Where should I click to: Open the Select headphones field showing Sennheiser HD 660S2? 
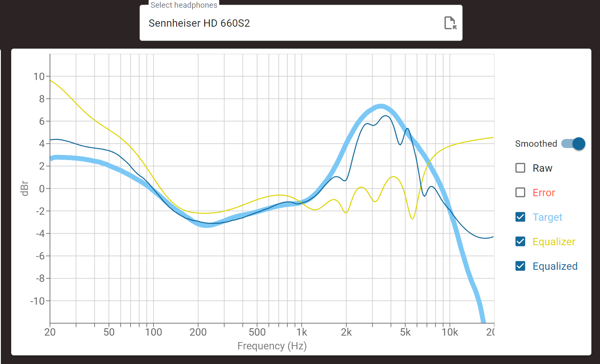tap(301, 23)
